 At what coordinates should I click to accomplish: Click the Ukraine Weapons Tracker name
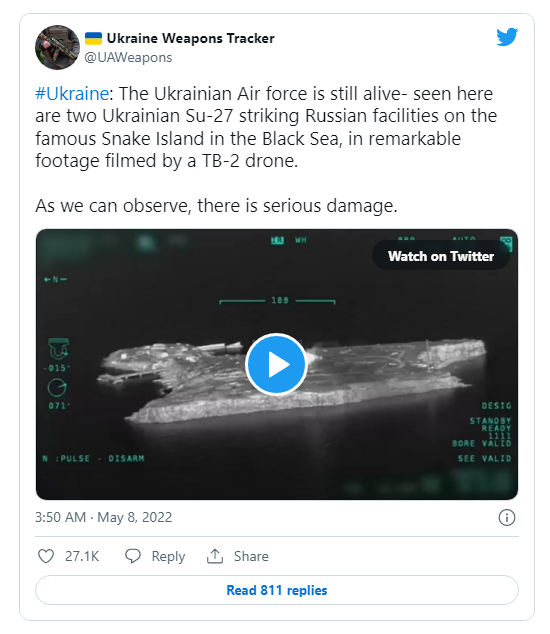pyautogui.click(x=190, y=38)
